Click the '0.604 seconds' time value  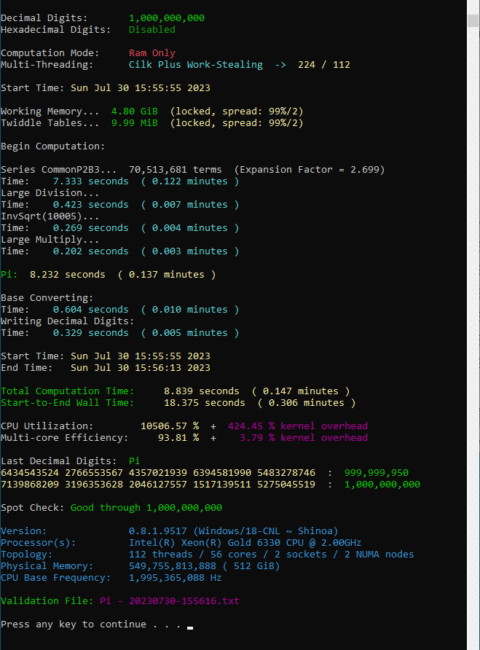click(x=91, y=309)
